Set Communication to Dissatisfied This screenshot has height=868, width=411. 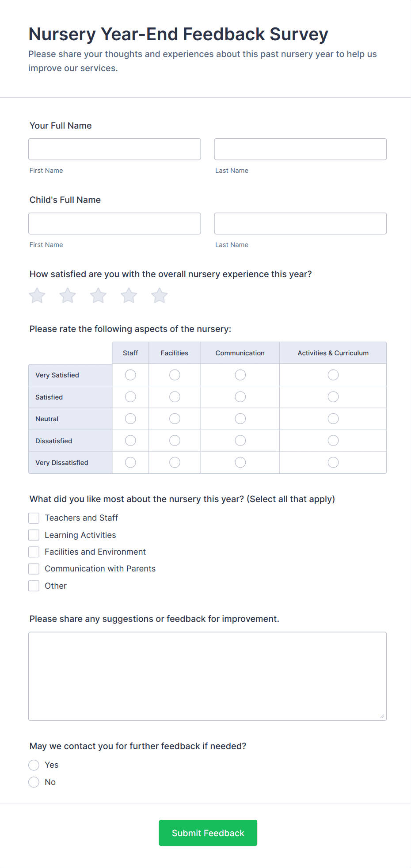(x=240, y=441)
